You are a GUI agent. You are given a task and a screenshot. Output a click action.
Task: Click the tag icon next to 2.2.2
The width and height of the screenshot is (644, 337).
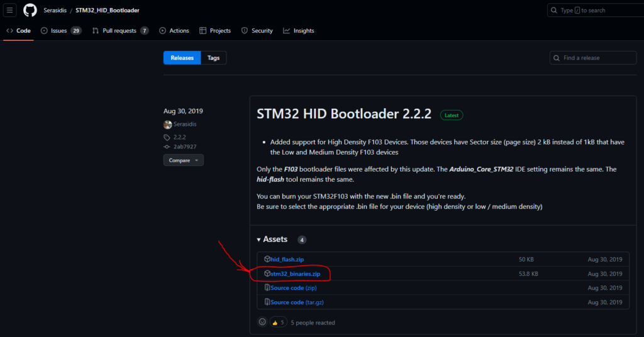coord(167,138)
